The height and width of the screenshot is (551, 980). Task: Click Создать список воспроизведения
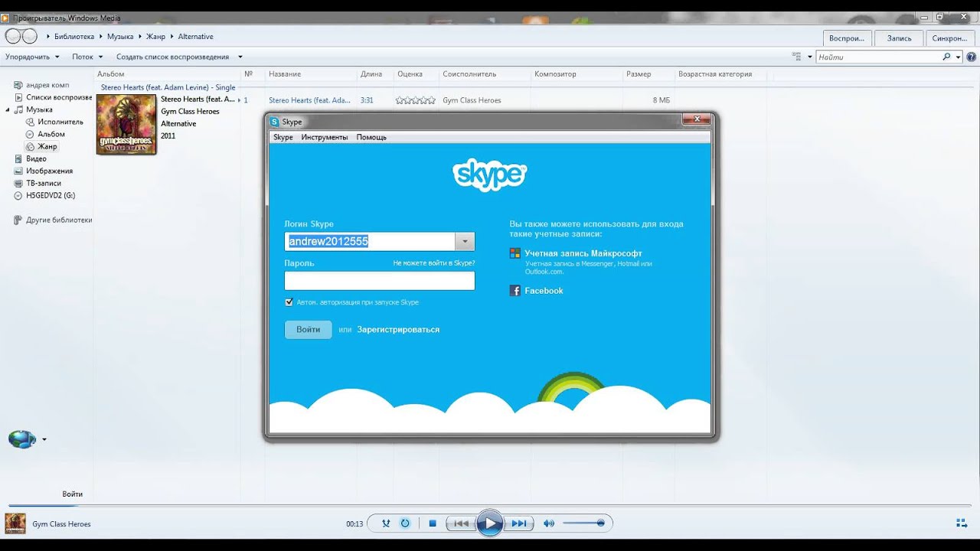tap(172, 57)
